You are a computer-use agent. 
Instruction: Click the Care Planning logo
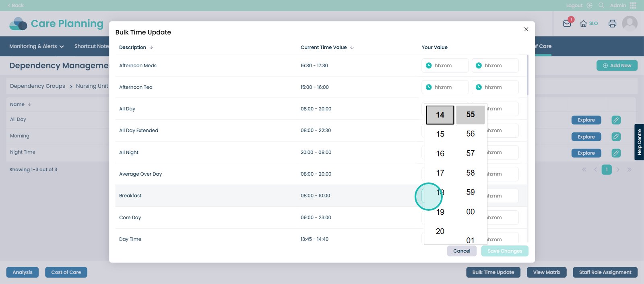tap(56, 24)
